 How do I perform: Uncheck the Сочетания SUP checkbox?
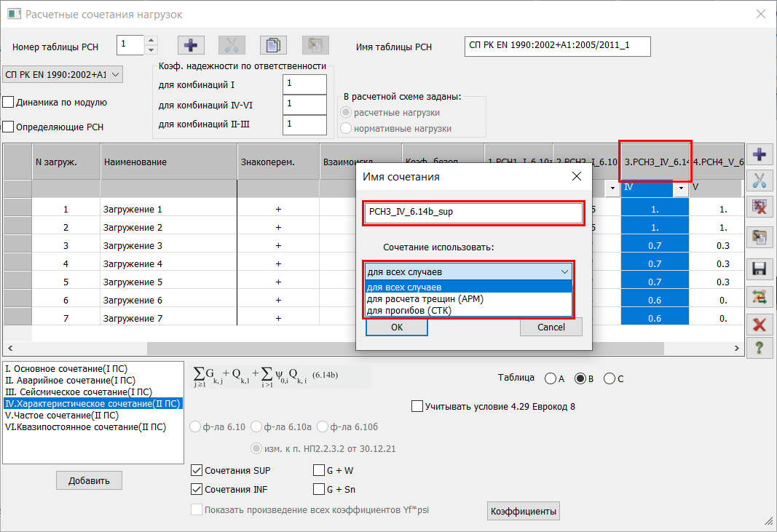click(x=197, y=471)
